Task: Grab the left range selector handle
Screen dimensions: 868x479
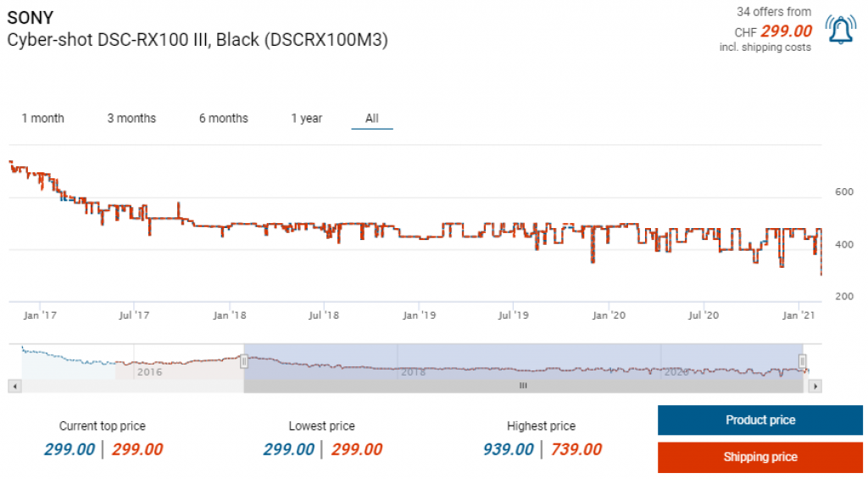Action: click(x=243, y=362)
